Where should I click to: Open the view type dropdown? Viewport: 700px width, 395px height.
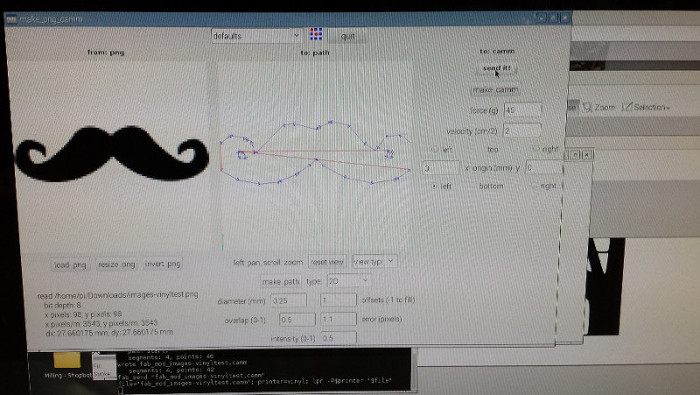pos(374,262)
